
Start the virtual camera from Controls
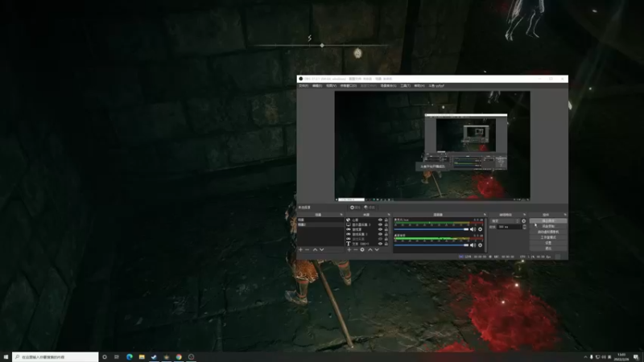pyautogui.click(x=548, y=232)
